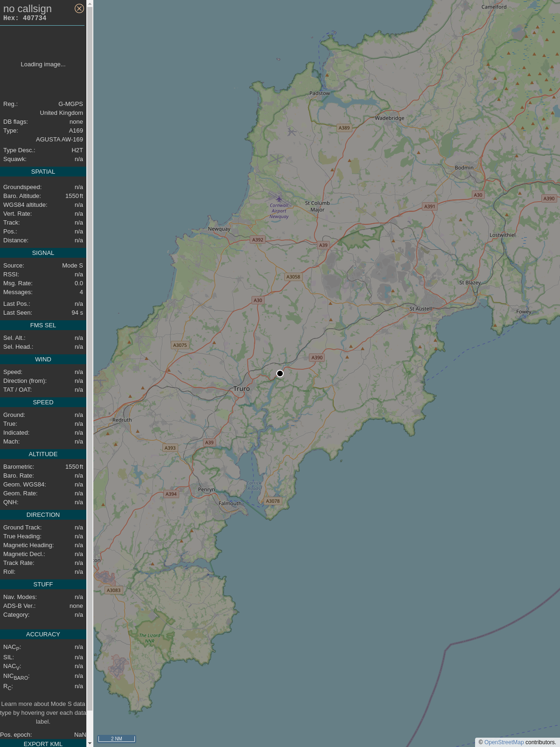Viewport: 560px width, 747px height.
Task: Open the OpenStreetMap attribution link
Action: [504, 742]
